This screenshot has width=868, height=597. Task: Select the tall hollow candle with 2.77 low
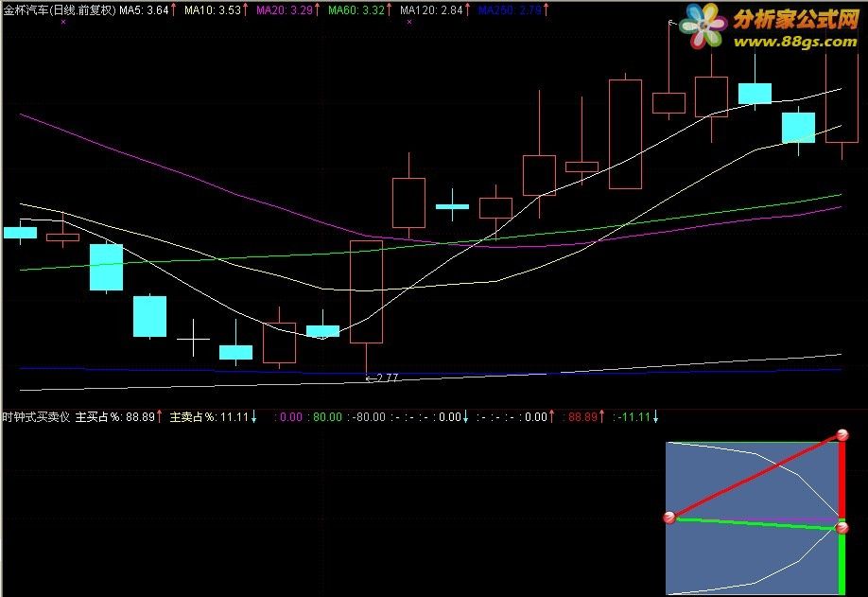coord(367,291)
